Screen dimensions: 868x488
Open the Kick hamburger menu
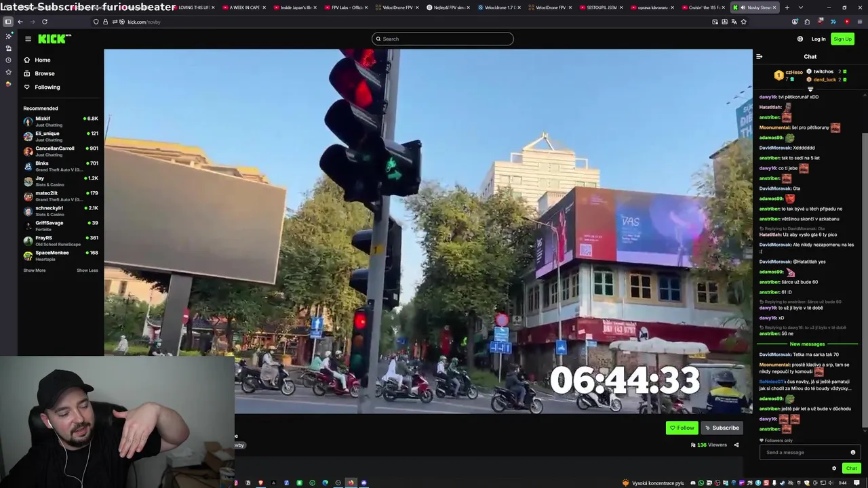point(28,39)
